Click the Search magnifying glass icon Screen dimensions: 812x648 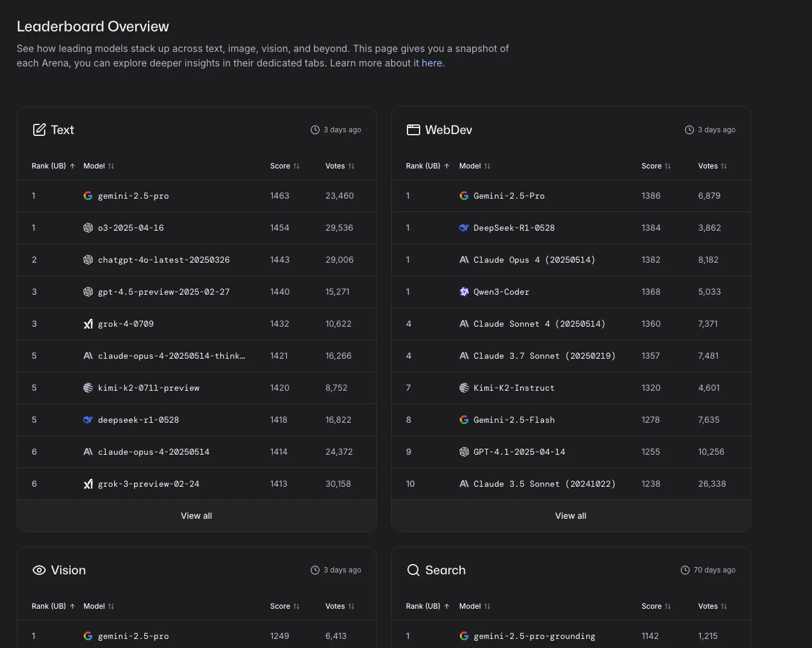(413, 570)
